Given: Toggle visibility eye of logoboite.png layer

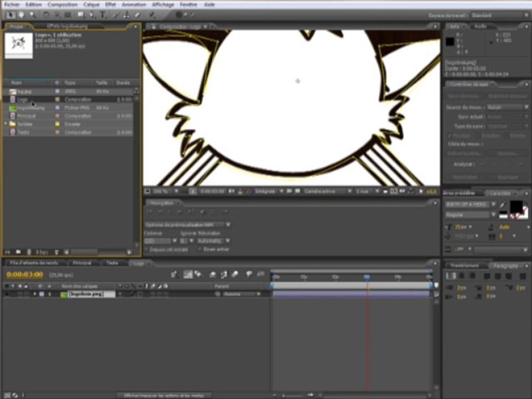Looking at the screenshot, I should 7,294.
